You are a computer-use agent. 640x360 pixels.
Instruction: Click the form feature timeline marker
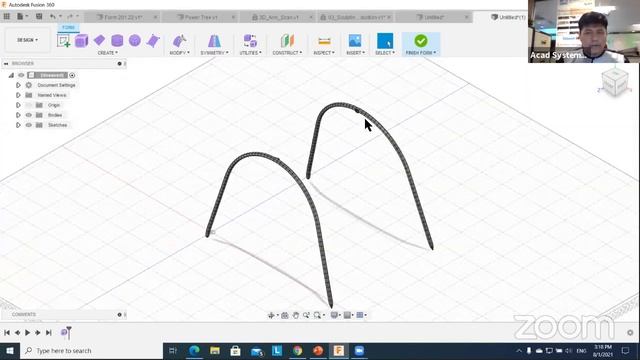tap(64, 332)
